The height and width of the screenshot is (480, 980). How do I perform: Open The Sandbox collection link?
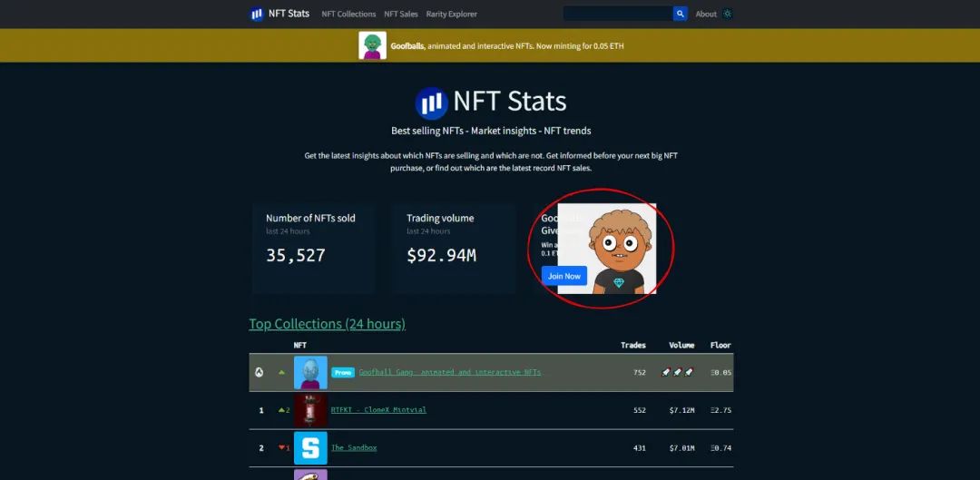pyautogui.click(x=354, y=447)
